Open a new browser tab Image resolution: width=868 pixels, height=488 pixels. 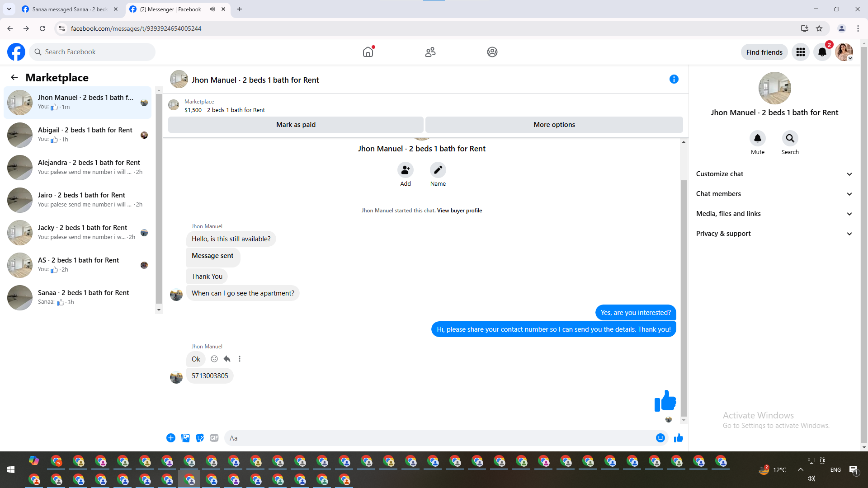coord(240,9)
